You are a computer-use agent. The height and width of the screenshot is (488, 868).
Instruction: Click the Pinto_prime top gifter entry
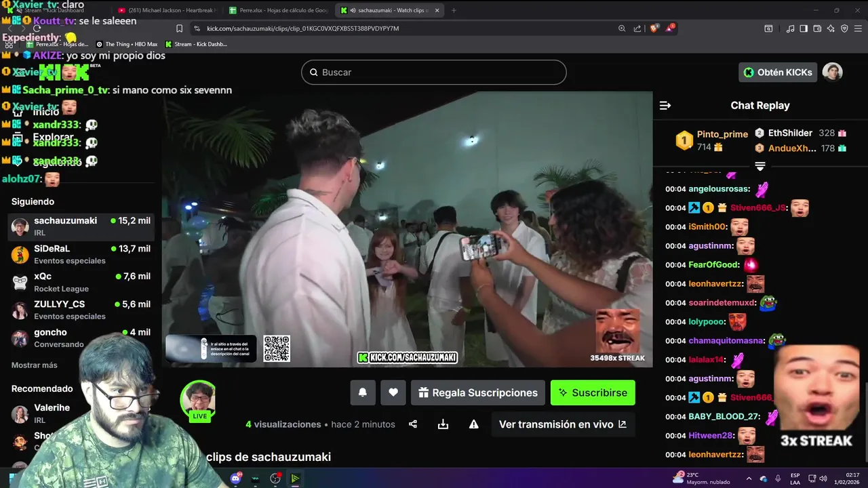pyautogui.click(x=711, y=140)
